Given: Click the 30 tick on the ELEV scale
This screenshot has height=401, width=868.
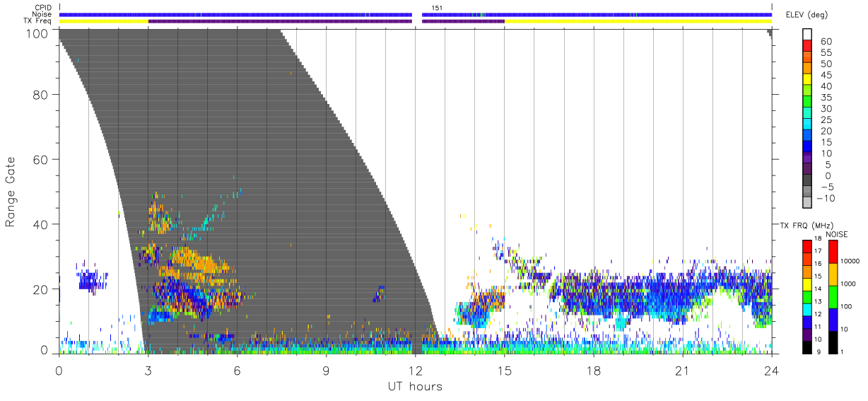Looking at the screenshot, I should [825, 108].
